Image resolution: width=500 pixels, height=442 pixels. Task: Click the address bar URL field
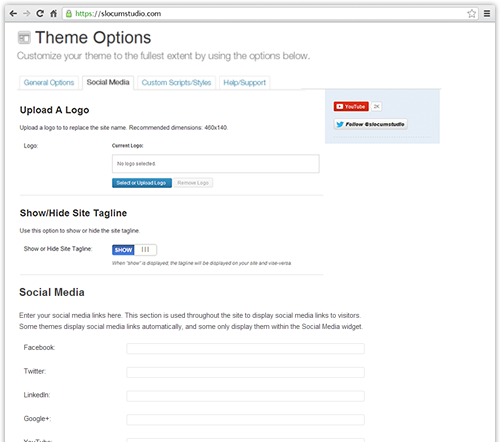pos(270,14)
